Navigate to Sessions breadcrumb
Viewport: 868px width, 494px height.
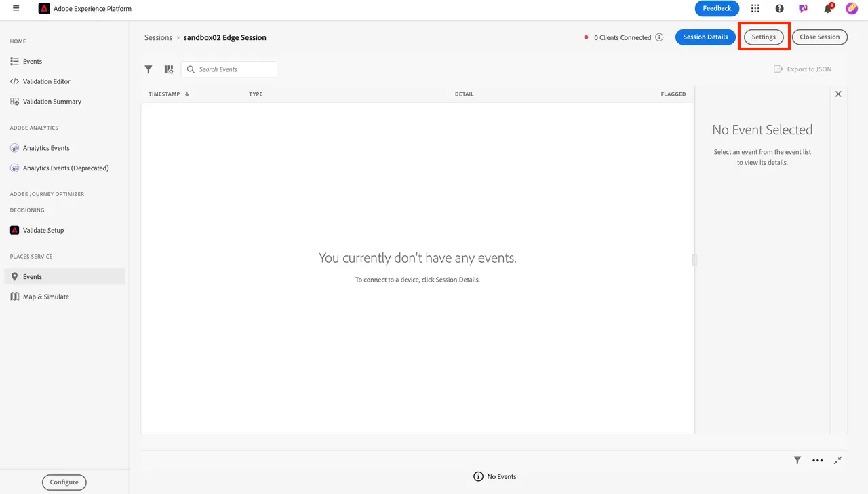pos(158,37)
